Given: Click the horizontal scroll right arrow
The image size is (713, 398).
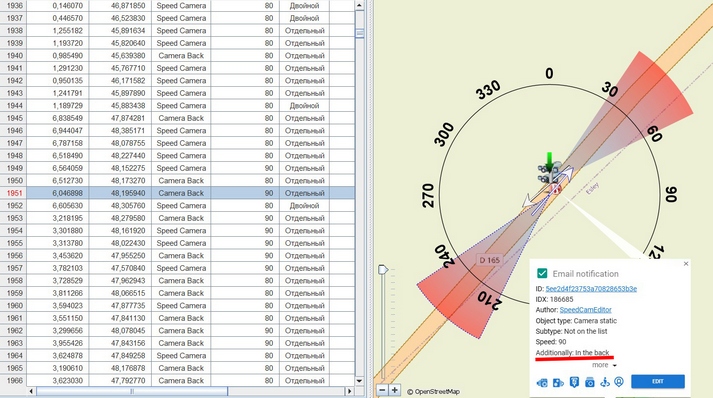Looking at the screenshot, I should tap(349, 391).
